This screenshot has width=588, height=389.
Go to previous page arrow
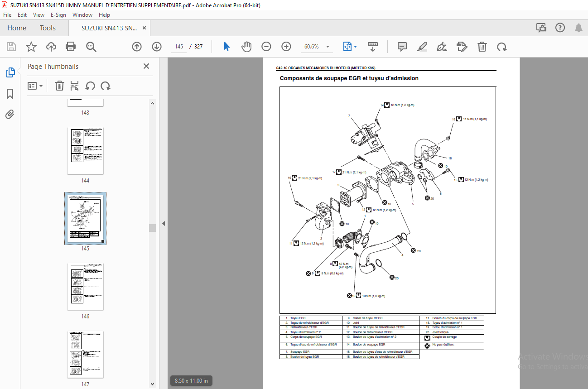point(137,47)
